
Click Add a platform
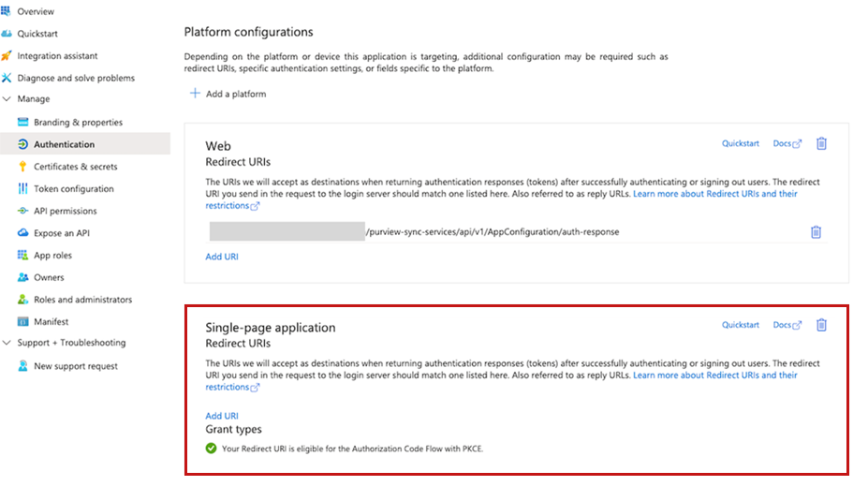(236, 94)
